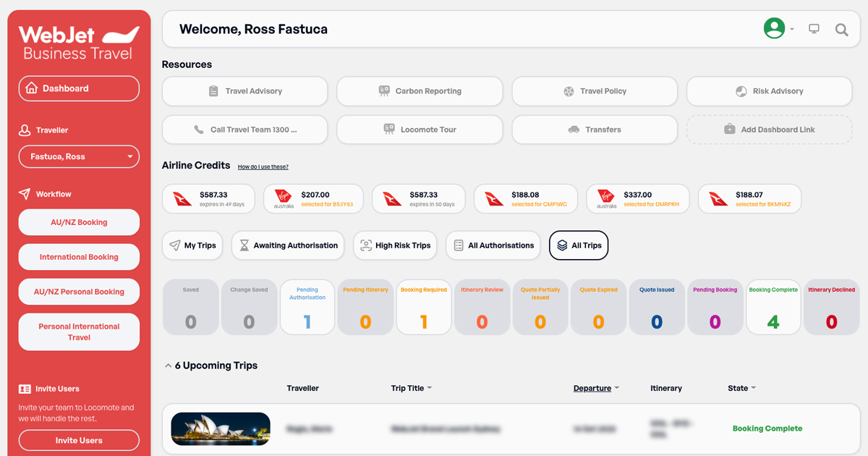
Task: Start Personal International Travel booking
Action: pos(79,332)
